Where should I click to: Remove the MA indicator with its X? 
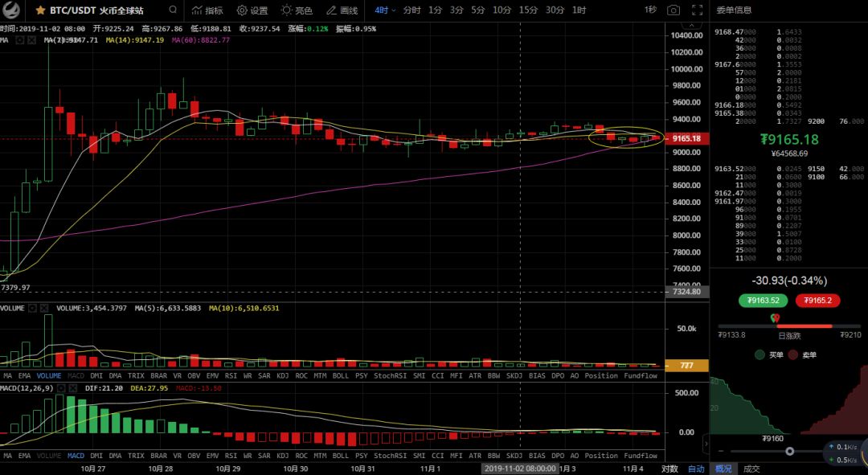[x=31, y=40]
